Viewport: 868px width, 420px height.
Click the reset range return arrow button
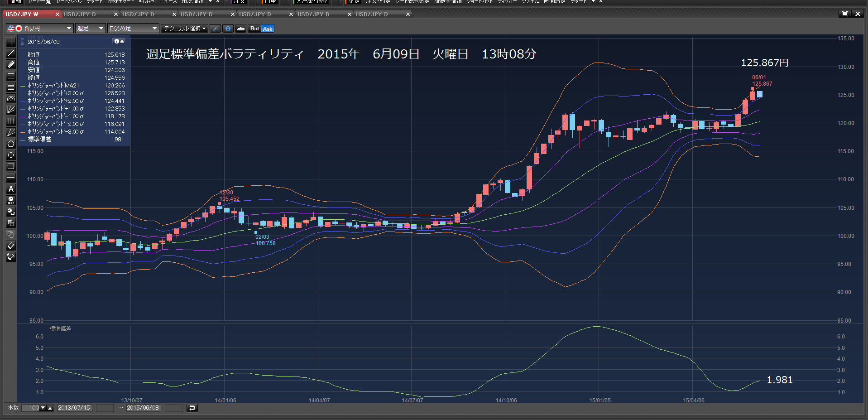(x=192, y=408)
